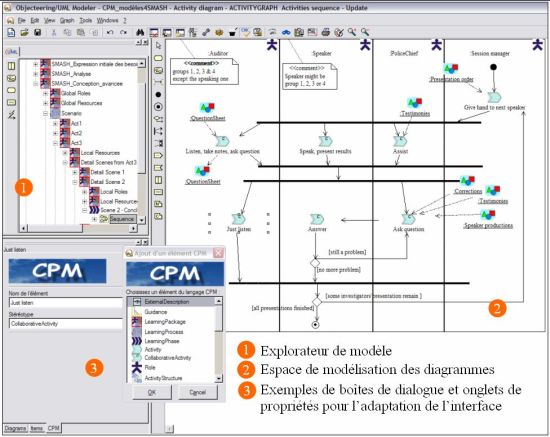Click the Save diskette toolbar icon
This screenshot has height=437, width=550.
(37, 33)
